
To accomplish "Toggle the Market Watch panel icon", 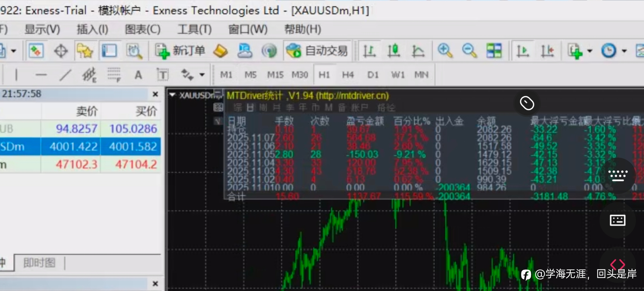I will pos(36,51).
